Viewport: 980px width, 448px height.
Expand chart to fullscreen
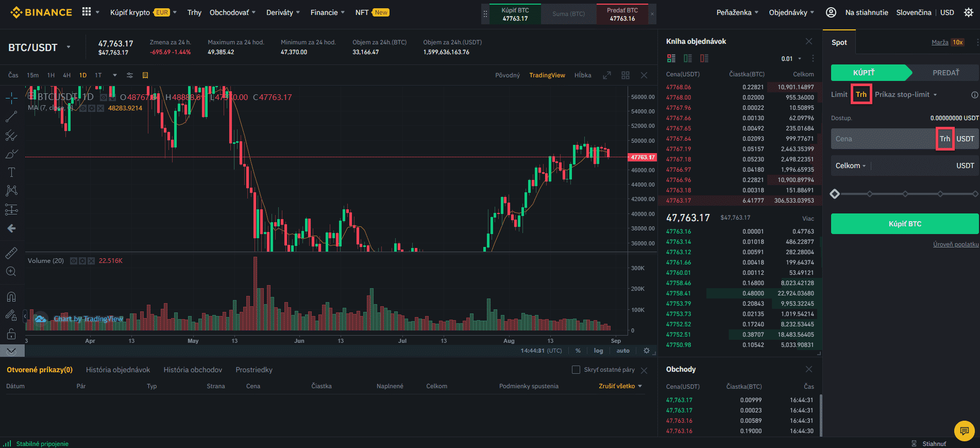point(607,75)
